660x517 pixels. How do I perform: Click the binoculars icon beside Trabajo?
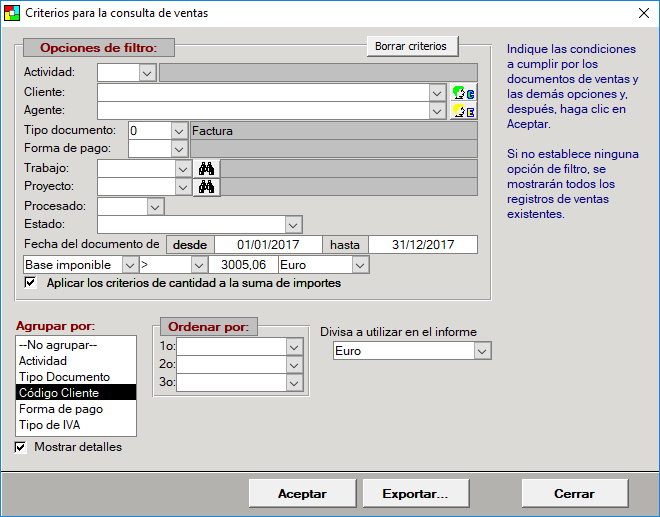(x=206, y=168)
